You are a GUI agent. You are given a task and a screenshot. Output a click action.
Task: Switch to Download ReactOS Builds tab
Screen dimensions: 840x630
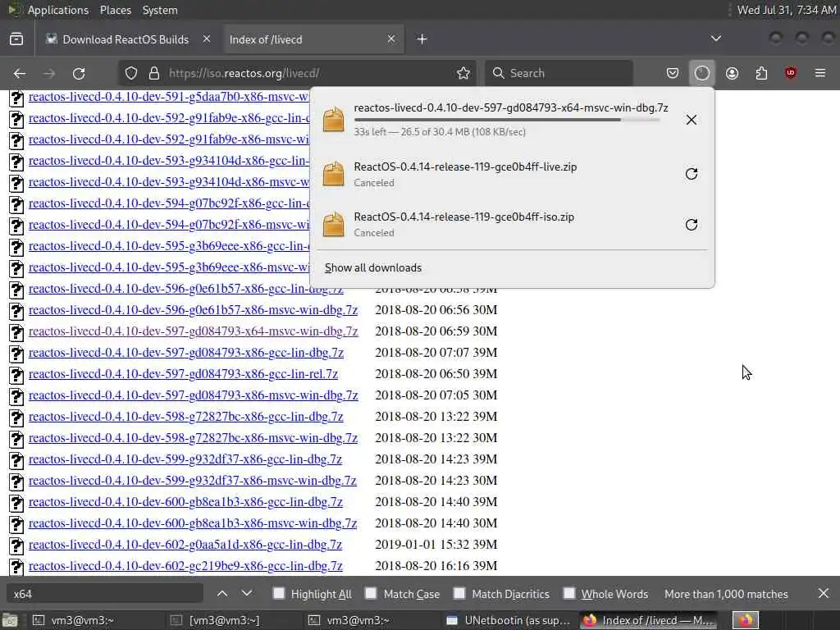coord(127,39)
